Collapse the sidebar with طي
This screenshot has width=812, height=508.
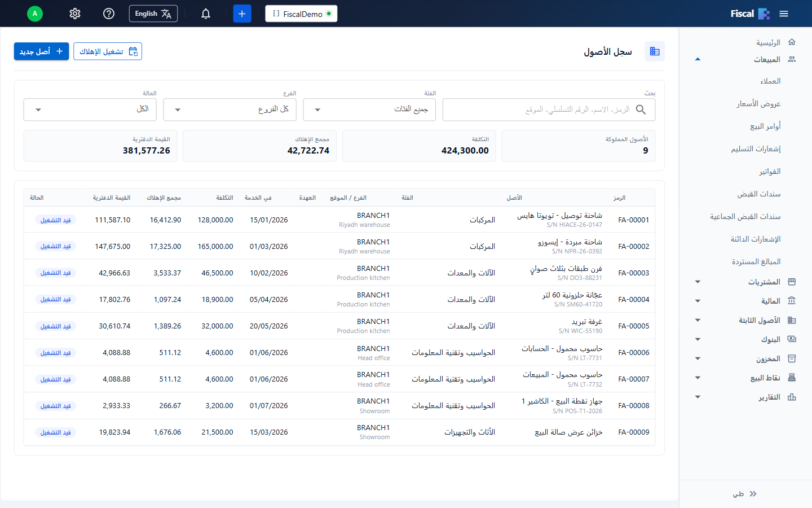click(x=745, y=494)
